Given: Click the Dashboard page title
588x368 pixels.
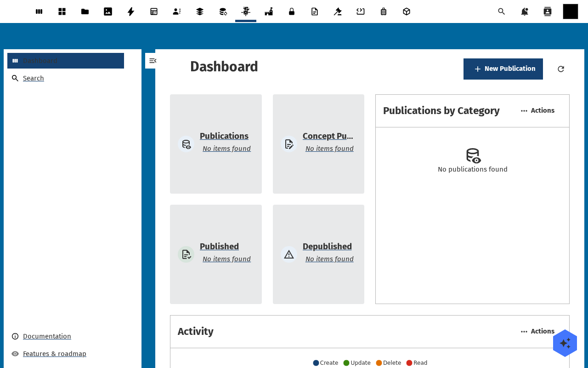Looking at the screenshot, I should [x=224, y=67].
